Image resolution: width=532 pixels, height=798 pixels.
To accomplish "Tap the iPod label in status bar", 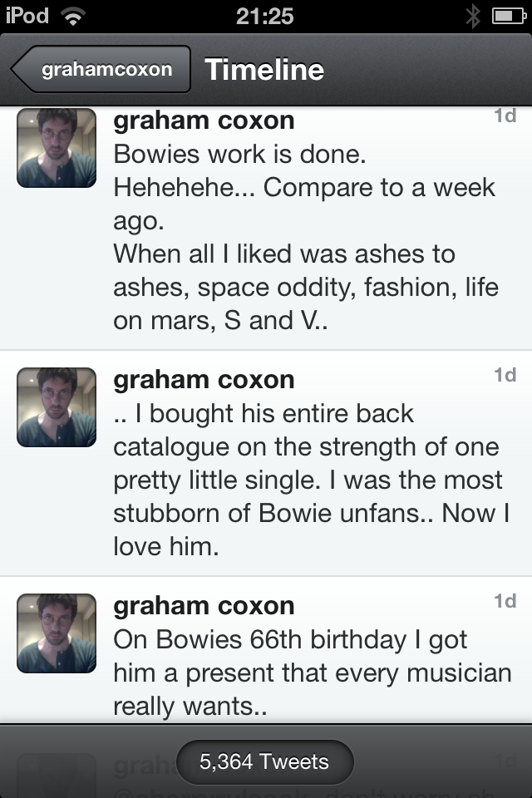I will [27, 15].
